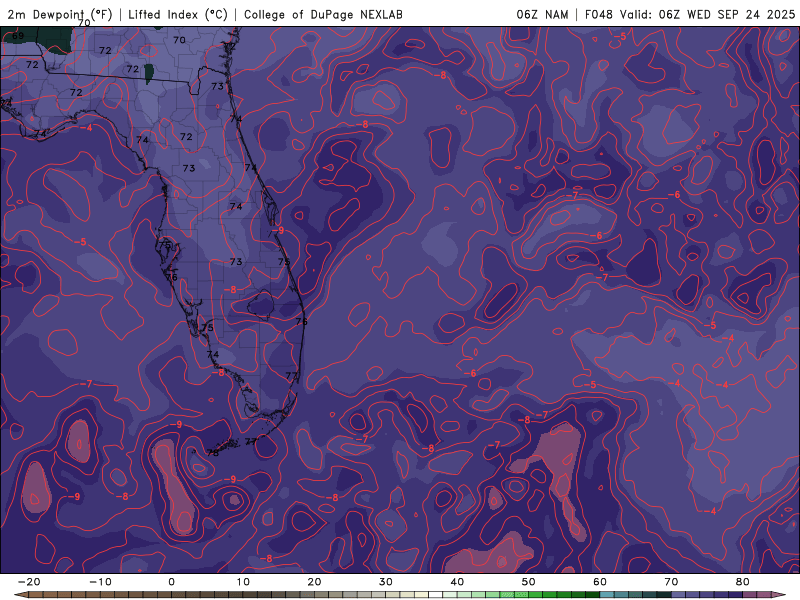Click the teal color bar segment near 60
The height and width of the screenshot is (600, 800).
pyautogui.click(x=607, y=594)
